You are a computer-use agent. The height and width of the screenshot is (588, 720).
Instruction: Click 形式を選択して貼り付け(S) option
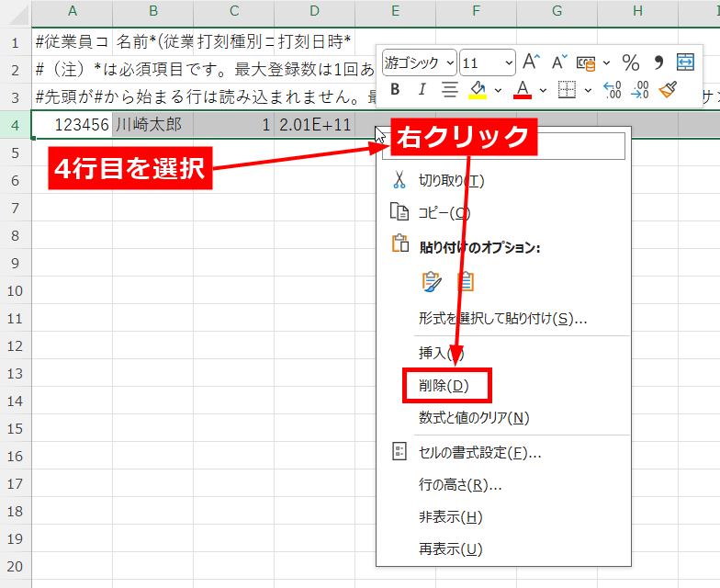coord(502,319)
